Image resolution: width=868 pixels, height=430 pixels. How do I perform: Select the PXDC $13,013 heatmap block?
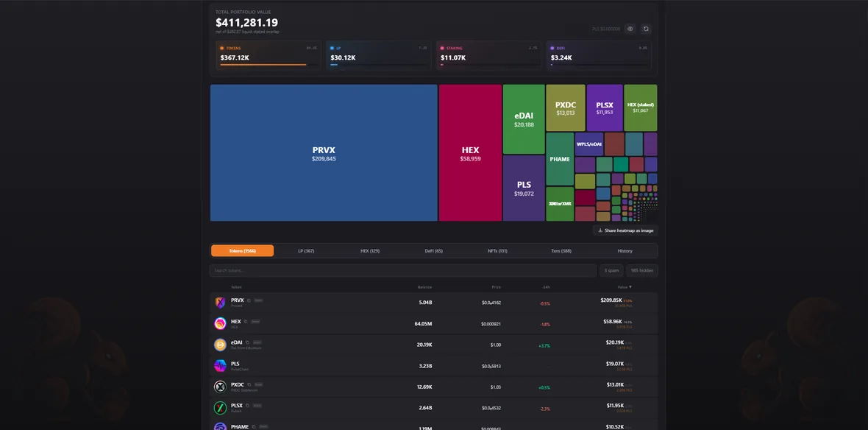click(x=565, y=108)
